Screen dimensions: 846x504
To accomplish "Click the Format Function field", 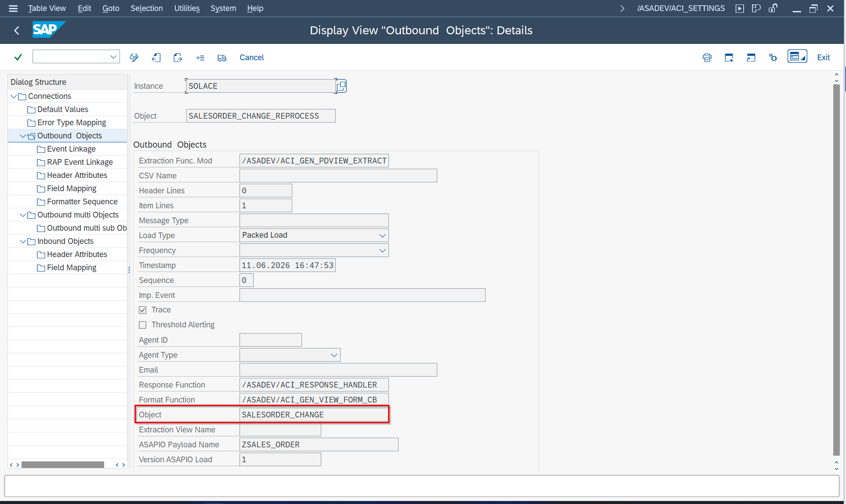I will [314, 399].
